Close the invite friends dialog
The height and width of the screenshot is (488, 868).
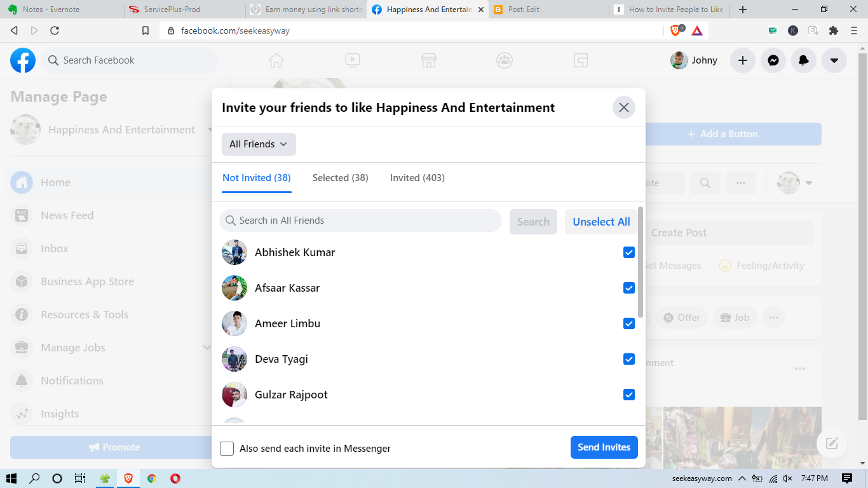click(x=624, y=107)
